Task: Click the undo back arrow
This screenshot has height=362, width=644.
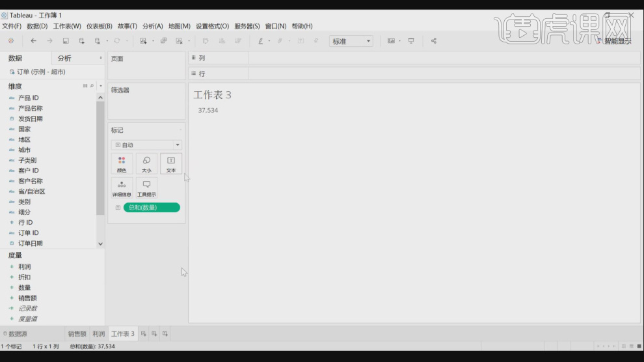Action: 33,40
